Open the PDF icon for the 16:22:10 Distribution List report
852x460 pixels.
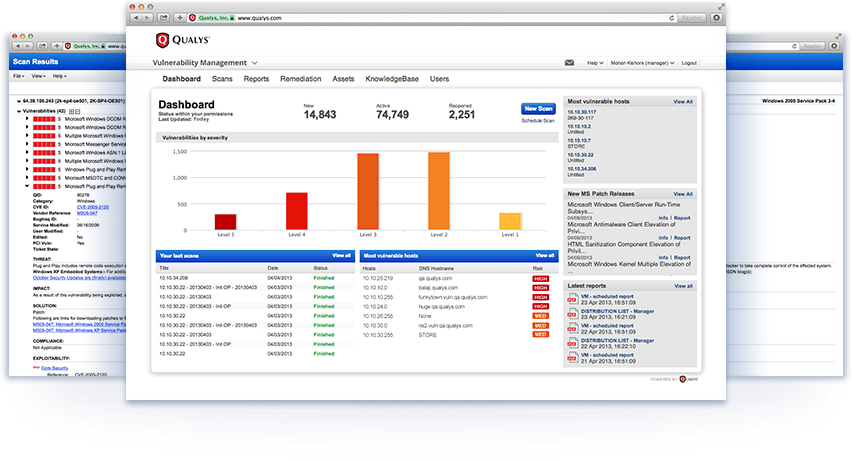pyautogui.click(x=572, y=343)
